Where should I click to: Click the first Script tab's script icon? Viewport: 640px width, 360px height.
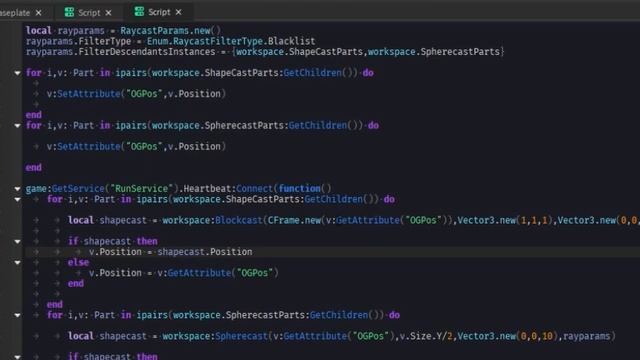pyautogui.click(x=69, y=12)
